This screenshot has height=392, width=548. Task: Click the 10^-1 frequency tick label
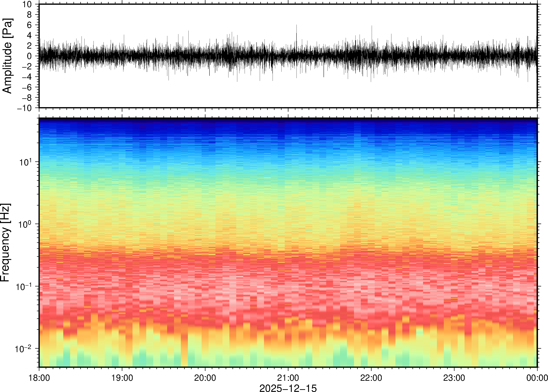(23, 286)
